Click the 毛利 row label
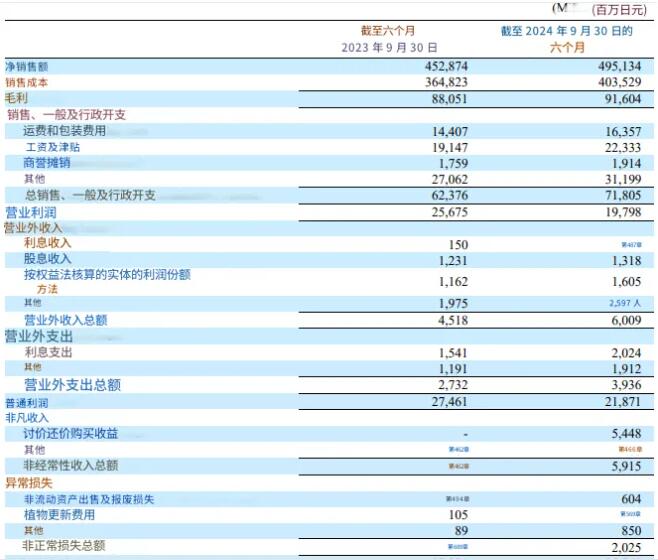Viewport: 658px width, 560px height. tap(16, 98)
